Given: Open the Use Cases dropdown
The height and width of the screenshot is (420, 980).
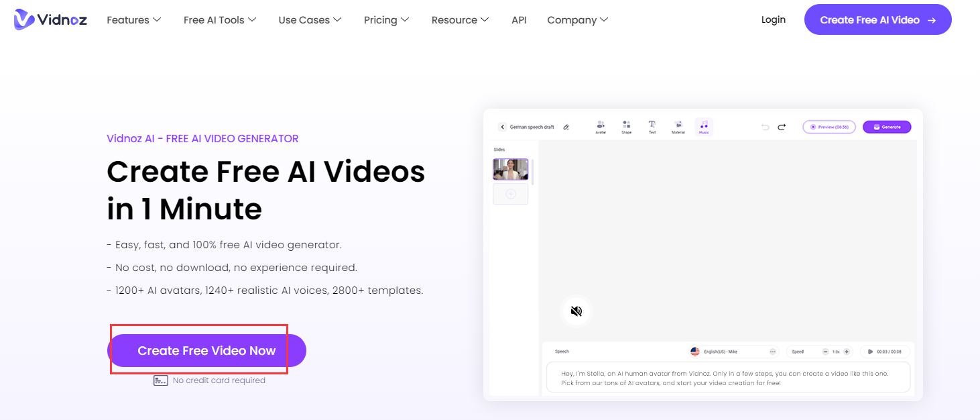Looking at the screenshot, I should coord(310,20).
